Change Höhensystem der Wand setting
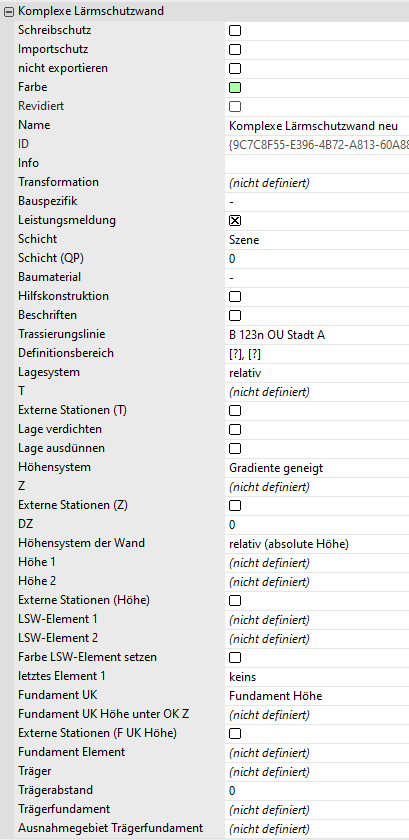 point(317,544)
